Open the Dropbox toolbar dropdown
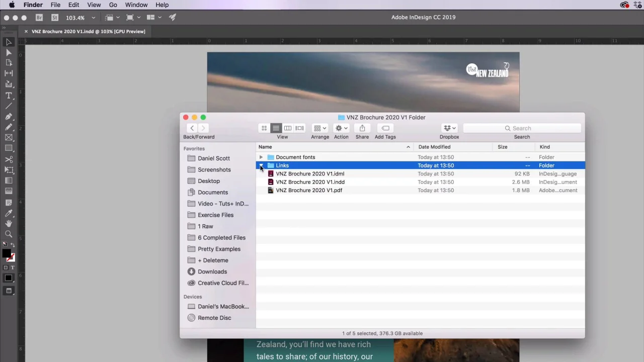644x362 pixels. click(449, 128)
